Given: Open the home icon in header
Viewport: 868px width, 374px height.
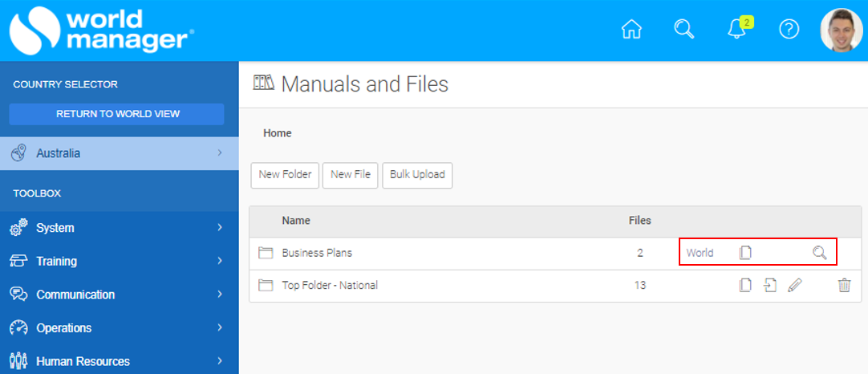Looking at the screenshot, I should (x=631, y=29).
